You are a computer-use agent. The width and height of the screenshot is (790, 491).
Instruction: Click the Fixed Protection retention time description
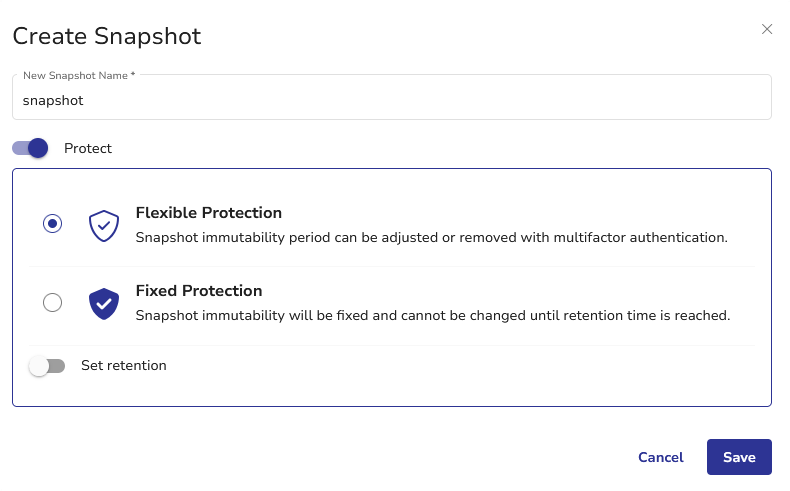433,316
